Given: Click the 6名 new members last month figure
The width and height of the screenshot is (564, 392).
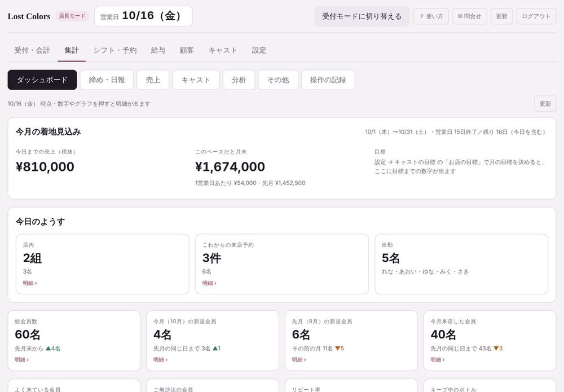Looking at the screenshot, I should 301,335.
